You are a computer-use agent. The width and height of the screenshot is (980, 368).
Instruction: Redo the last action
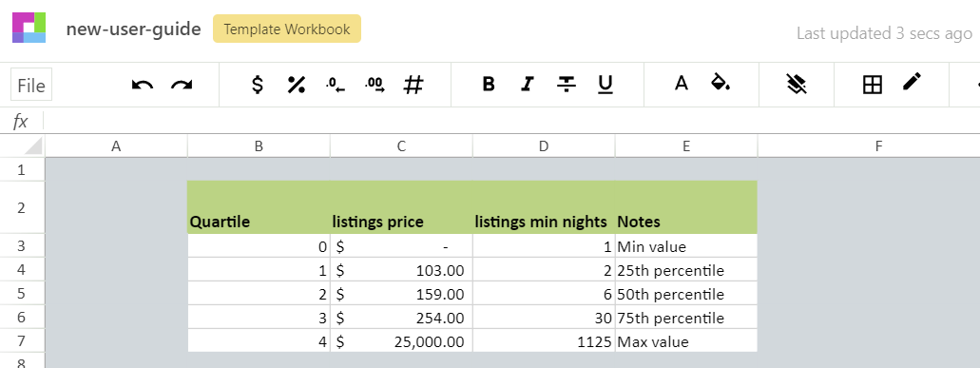pyautogui.click(x=182, y=85)
